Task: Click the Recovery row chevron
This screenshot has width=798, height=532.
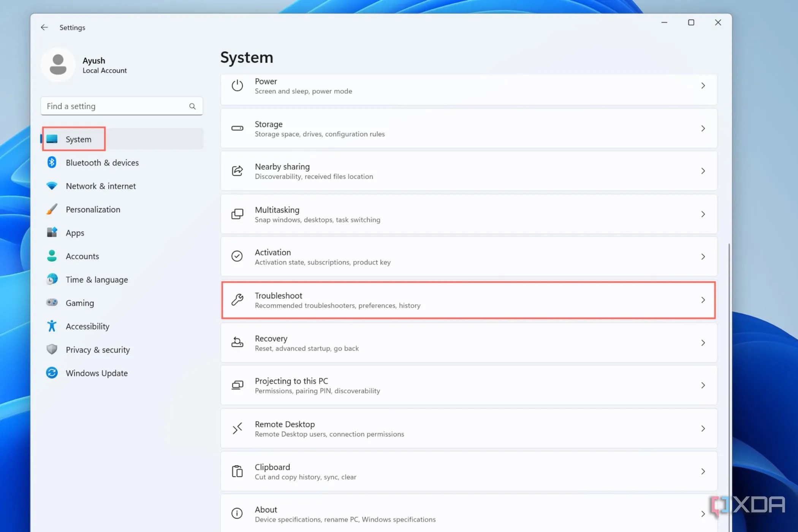Action: (703, 343)
